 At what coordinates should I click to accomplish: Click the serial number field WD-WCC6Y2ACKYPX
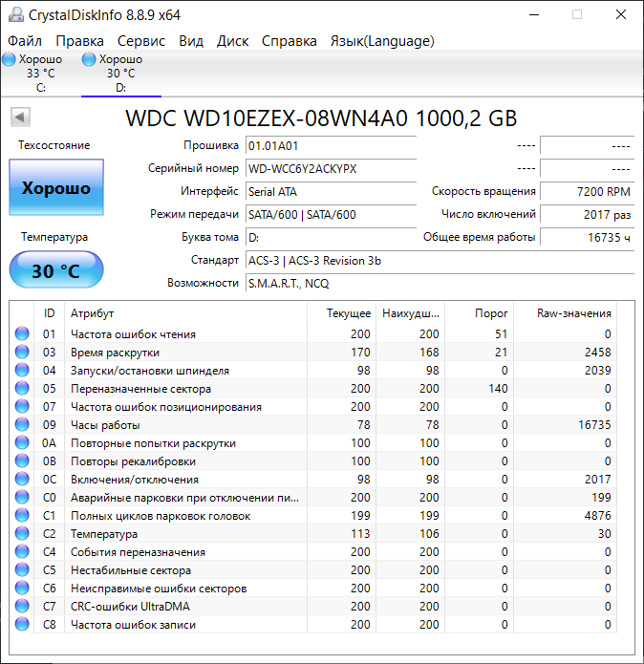pos(332,169)
